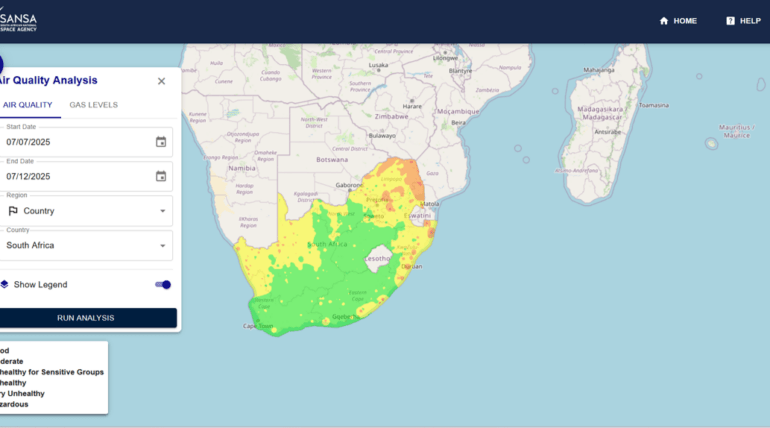This screenshot has height=428, width=770.
Task: Expand the Region dropdown
Action: [x=162, y=211]
